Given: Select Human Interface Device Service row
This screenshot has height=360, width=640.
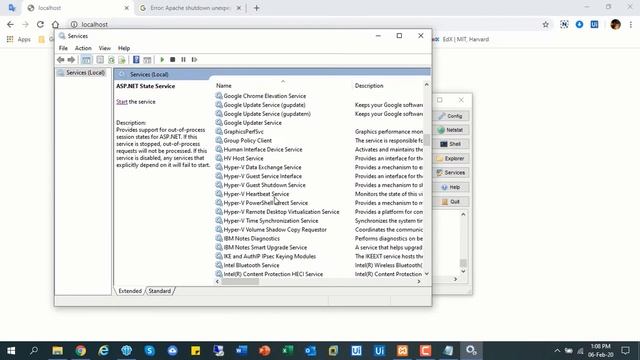Looking at the screenshot, I should tap(263, 149).
